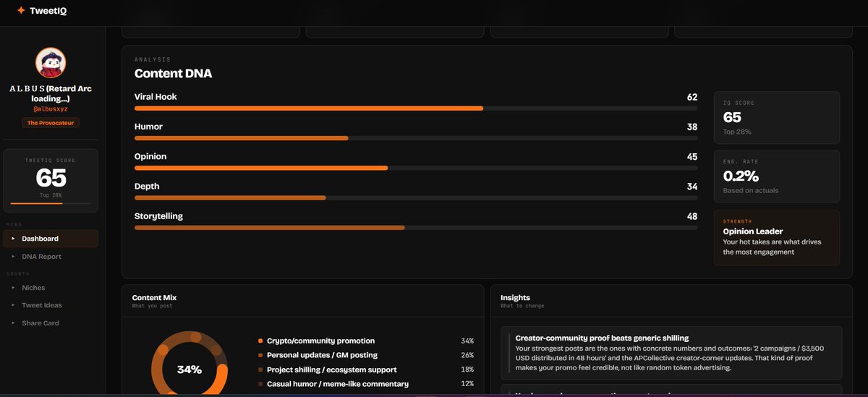Viewport: 868px width, 397px height.
Task: Click the 34% percentage for crypto promotion
Action: (467, 341)
